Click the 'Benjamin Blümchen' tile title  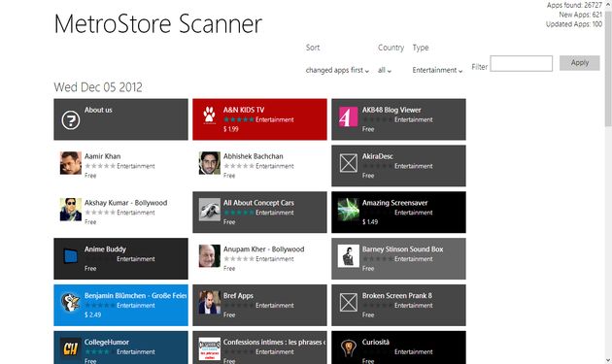[135, 296]
